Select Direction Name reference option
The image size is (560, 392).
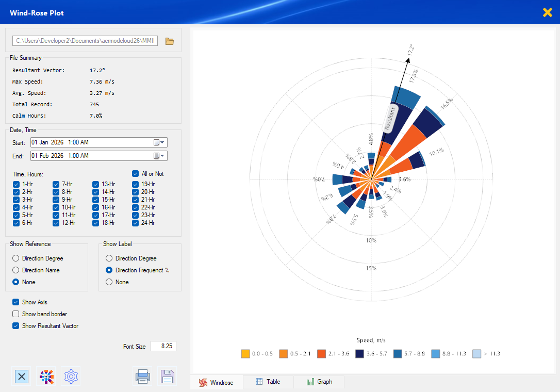15,270
